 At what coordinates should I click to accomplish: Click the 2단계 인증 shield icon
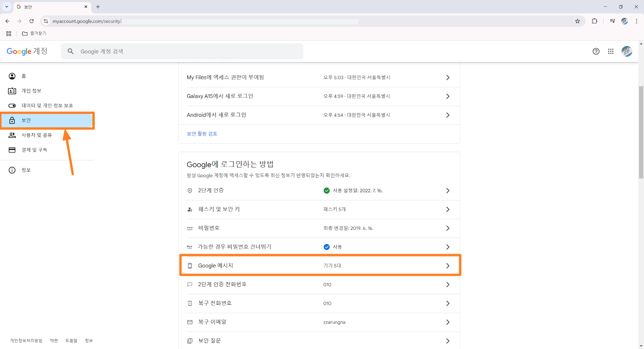(x=190, y=190)
